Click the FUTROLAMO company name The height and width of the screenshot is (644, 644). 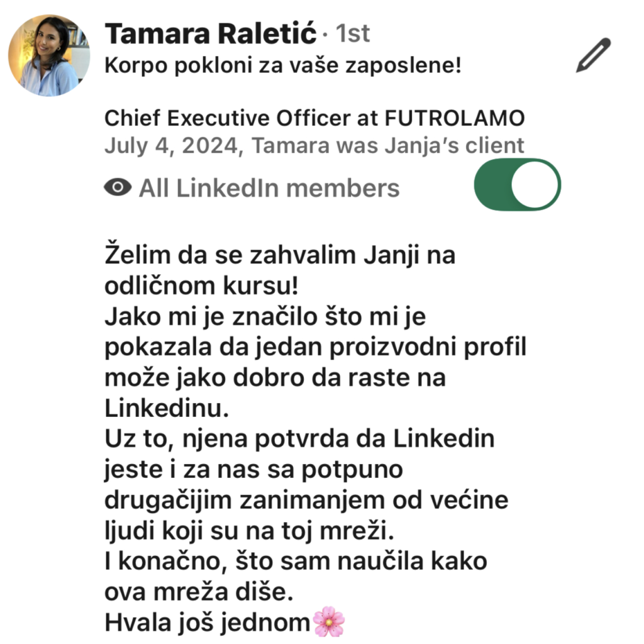pyautogui.click(x=455, y=118)
